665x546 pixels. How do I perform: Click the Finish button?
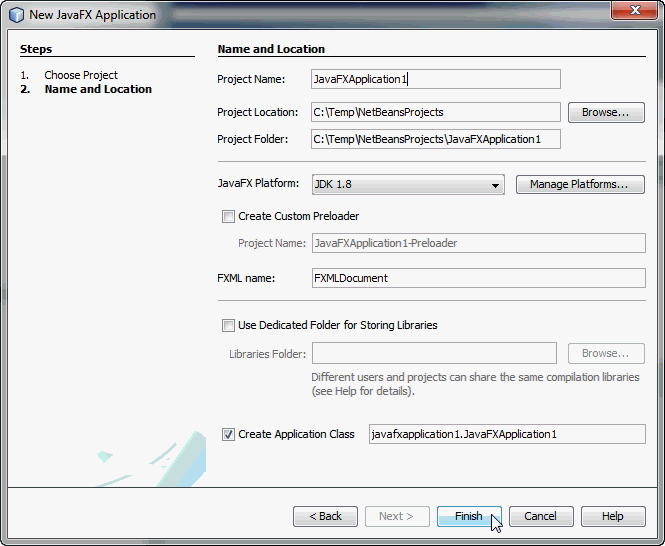[469, 516]
